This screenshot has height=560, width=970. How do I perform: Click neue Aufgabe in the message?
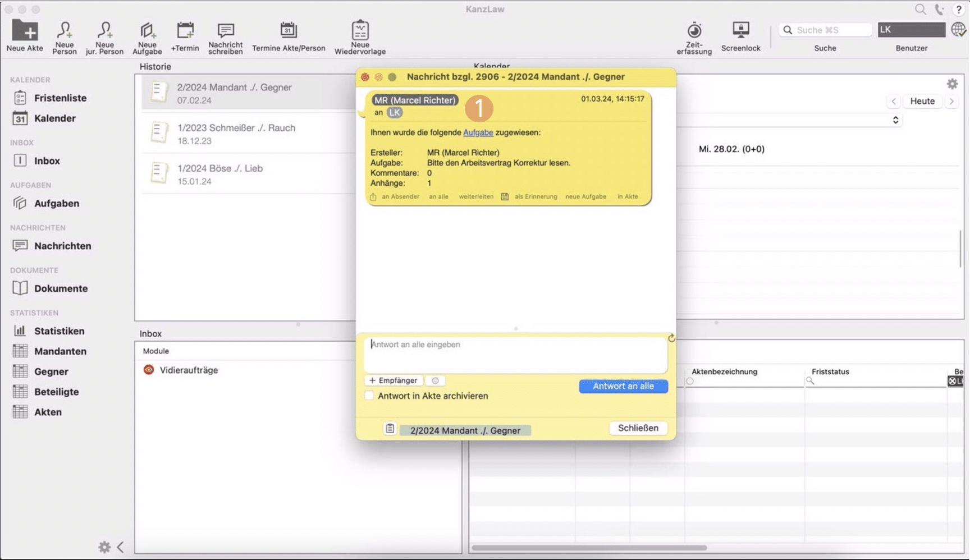[x=585, y=196]
